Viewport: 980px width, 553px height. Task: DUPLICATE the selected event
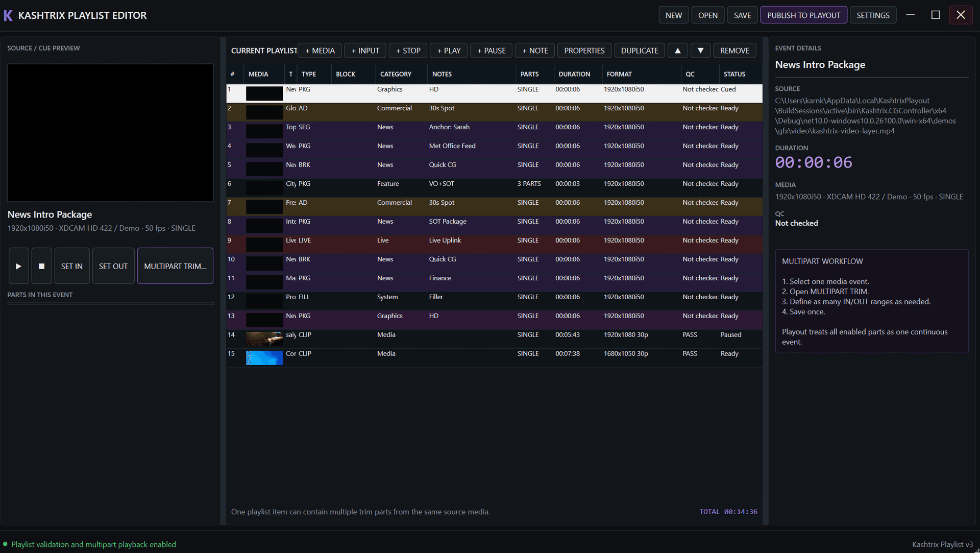639,51
